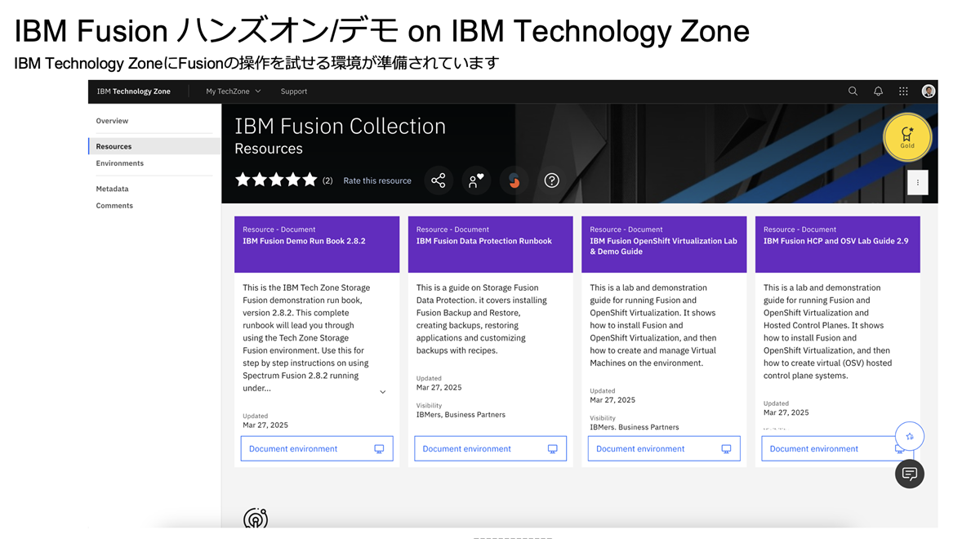Screen dimensions: 980x539
Task: Open the user profile avatar
Action: click(929, 91)
